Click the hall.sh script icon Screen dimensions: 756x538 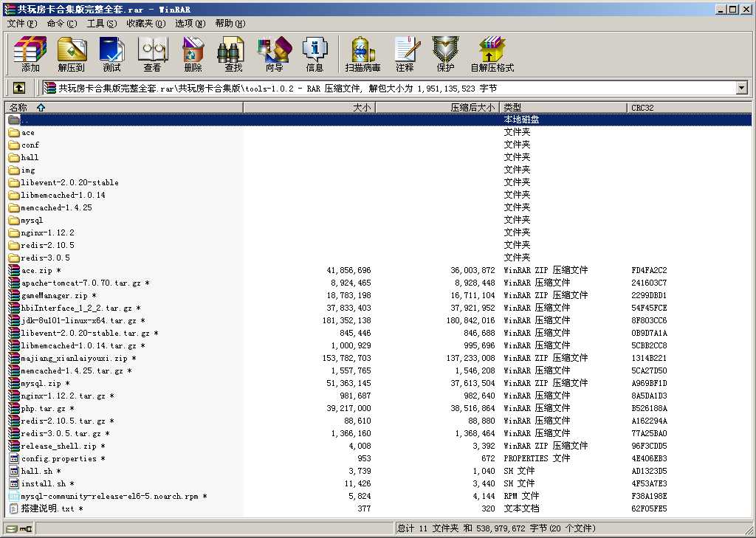point(14,471)
